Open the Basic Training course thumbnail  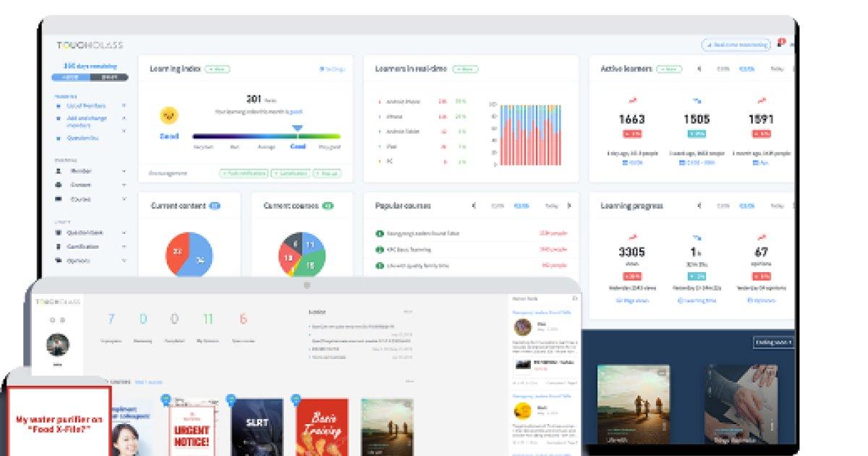322,427
